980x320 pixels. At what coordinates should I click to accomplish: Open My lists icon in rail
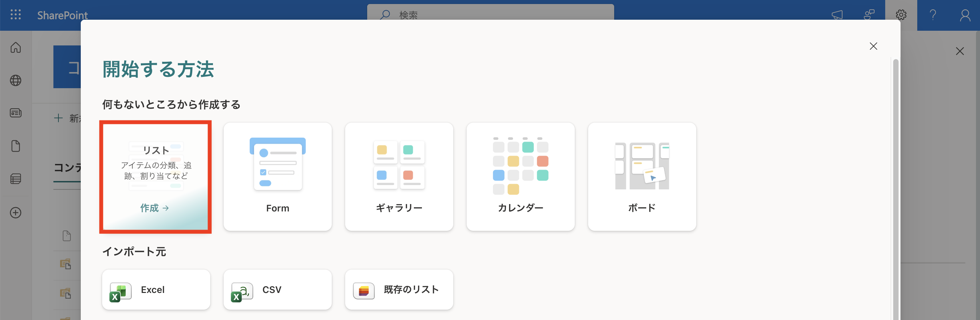click(x=16, y=179)
